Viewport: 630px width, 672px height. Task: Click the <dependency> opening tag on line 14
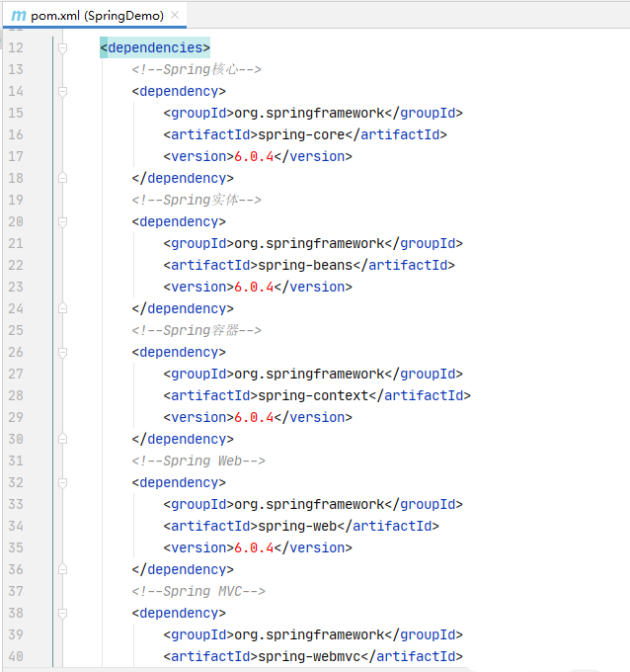pyautogui.click(x=179, y=91)
